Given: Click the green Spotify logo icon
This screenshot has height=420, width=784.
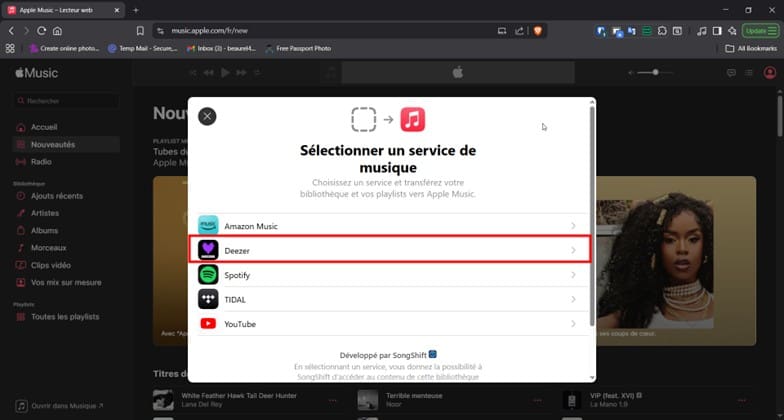Looking at the screenshot, I should click(208, 274).
